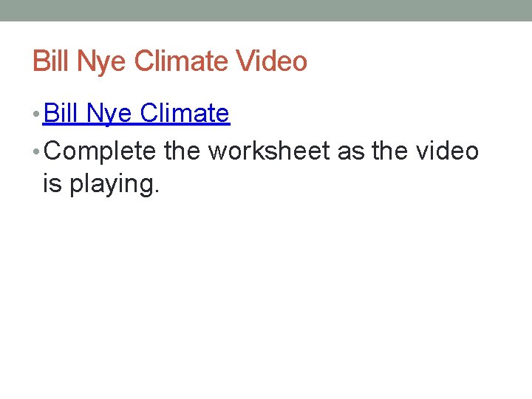Click the gray bar at top of slide

point(266,10)
